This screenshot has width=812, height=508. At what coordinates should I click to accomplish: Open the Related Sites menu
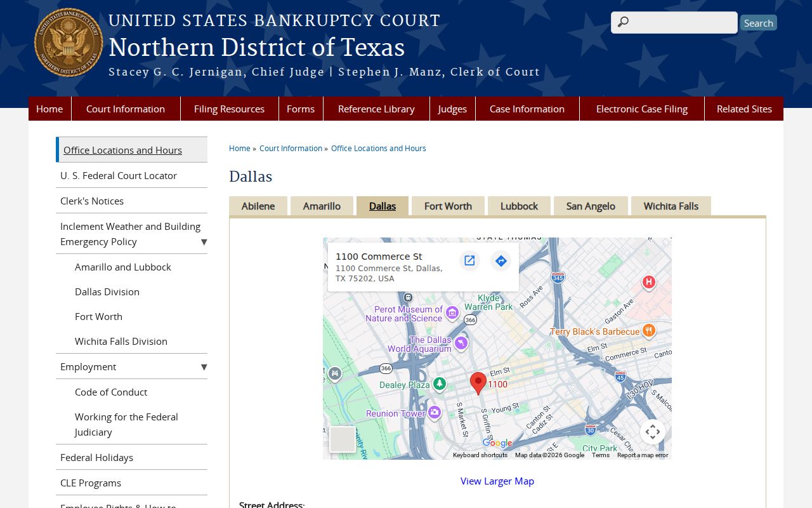pyautogui.click(x=744, y=109)
